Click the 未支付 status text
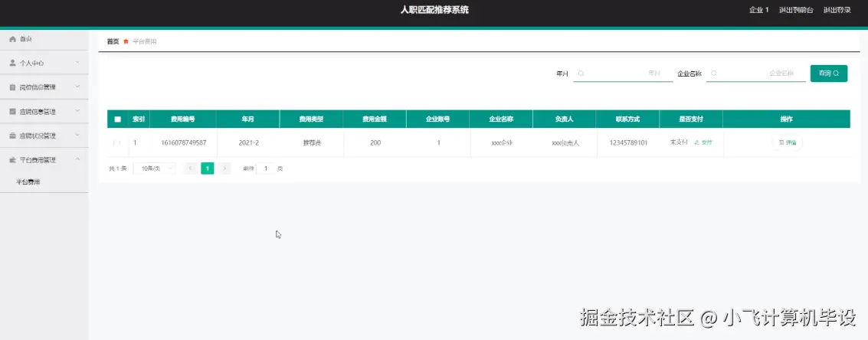The image size is (868, 340). click(679, 142)
